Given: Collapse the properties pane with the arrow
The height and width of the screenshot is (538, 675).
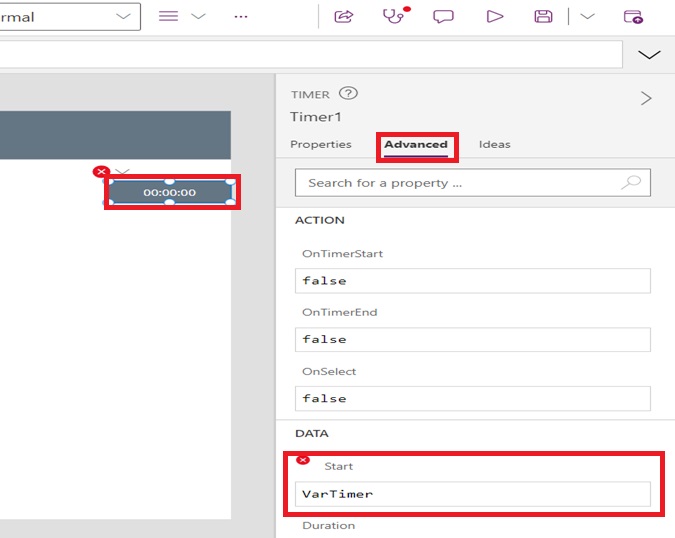Looking at the screenshot, I should click(x=646, y=98).
